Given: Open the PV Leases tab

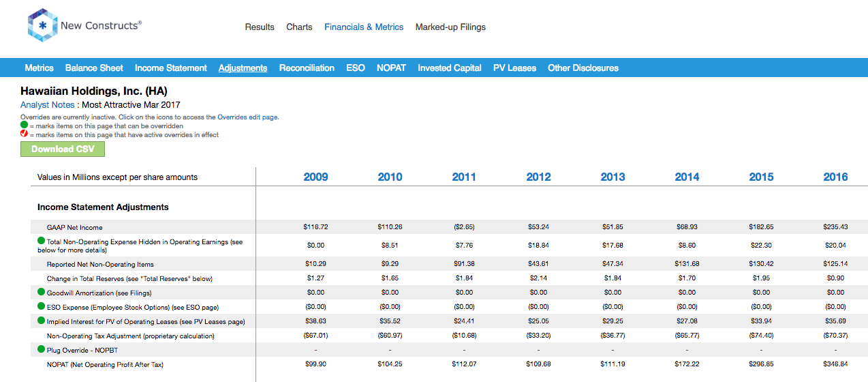Looking at the screenshot, I should tap(514, 68).
